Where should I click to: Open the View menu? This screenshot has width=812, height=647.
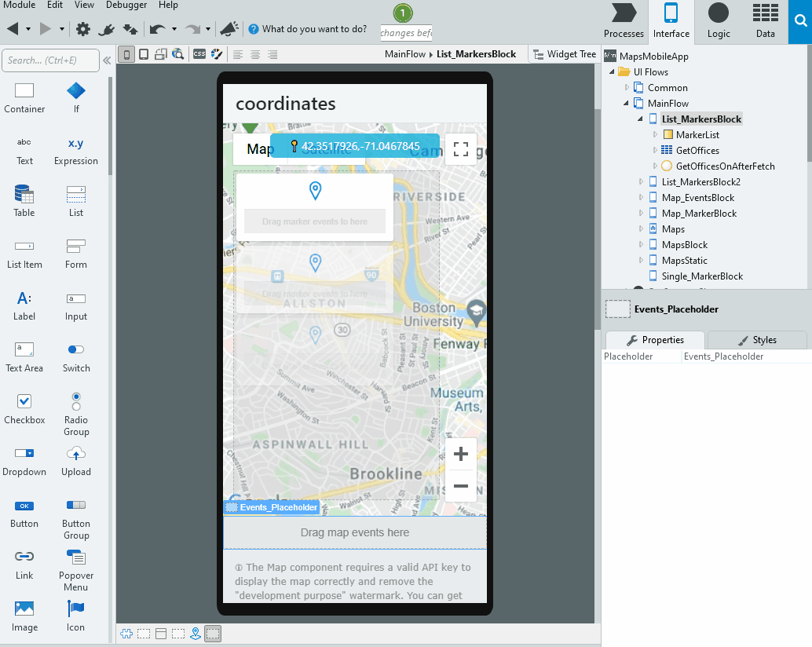click(84, 5)
